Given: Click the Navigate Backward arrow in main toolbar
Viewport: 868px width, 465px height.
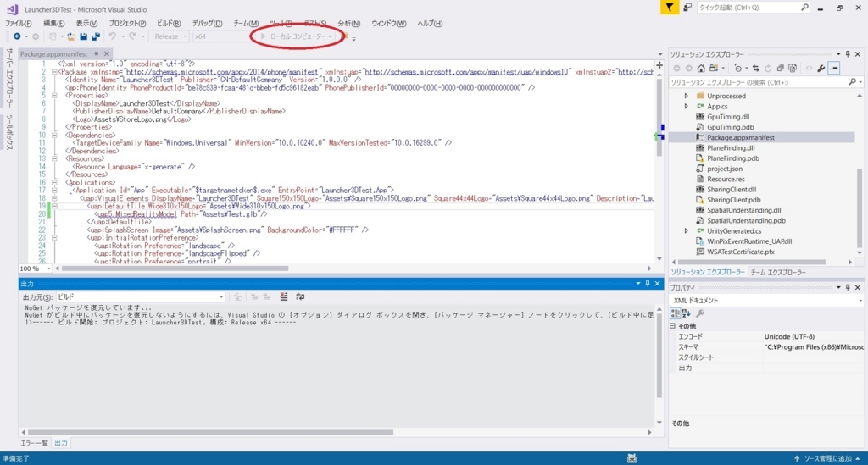Looking at the screenshot, I should pyautogui.click(x=17, y=36).
